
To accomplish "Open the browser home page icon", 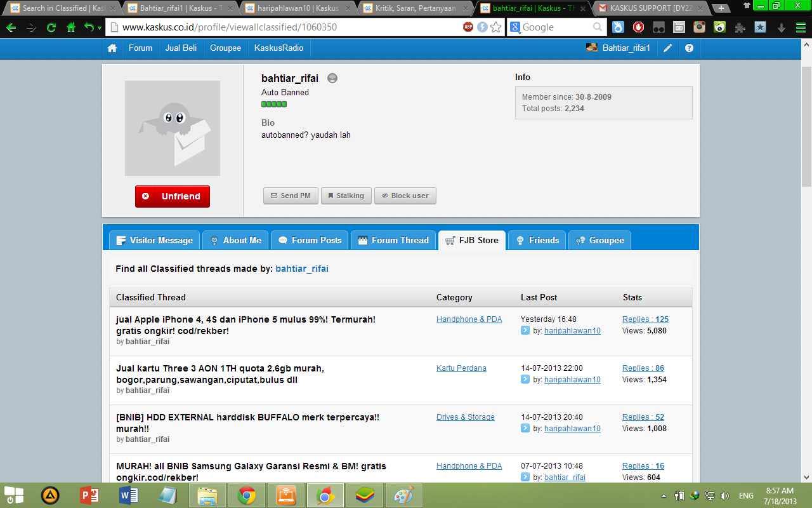I will pyautogui.click(x=71, y=27).
